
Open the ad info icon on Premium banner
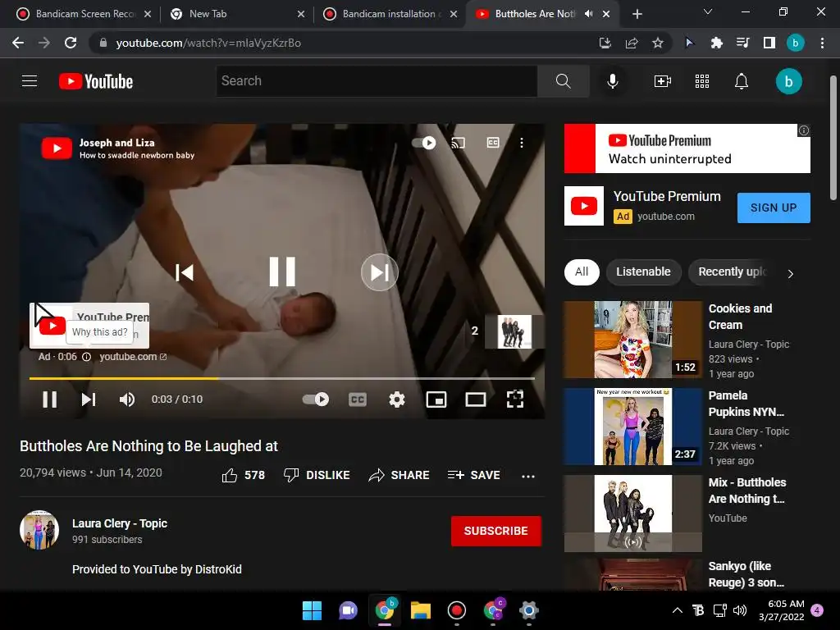coord(804,130)
